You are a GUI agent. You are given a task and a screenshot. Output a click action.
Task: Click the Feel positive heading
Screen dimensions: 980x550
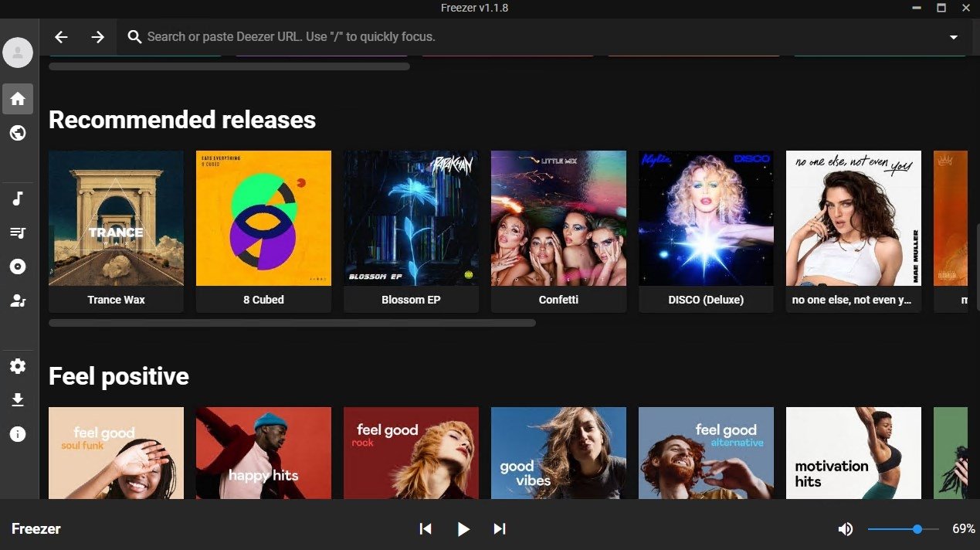119,376
